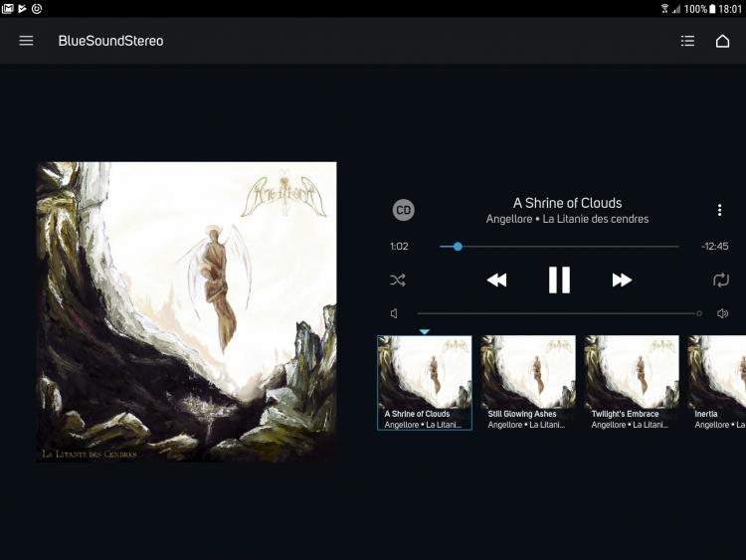746x560 pixels.
Task: Open the large album cover art
Action: (x=187, y=311)
